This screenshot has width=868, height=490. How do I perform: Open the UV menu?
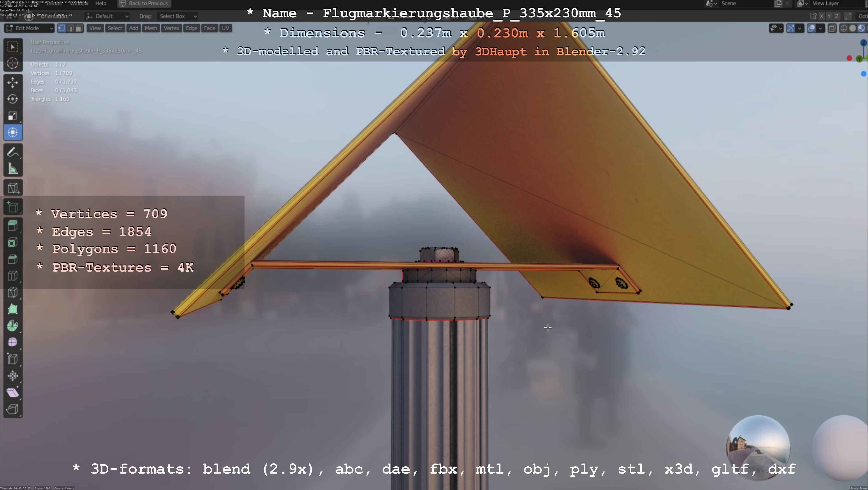[x=225, y=28]
